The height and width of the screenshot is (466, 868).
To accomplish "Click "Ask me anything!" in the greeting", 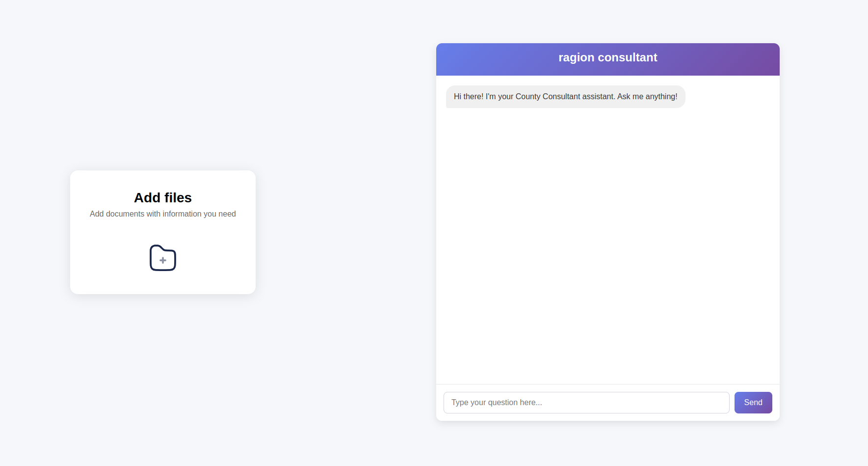I will pos(647,97).
